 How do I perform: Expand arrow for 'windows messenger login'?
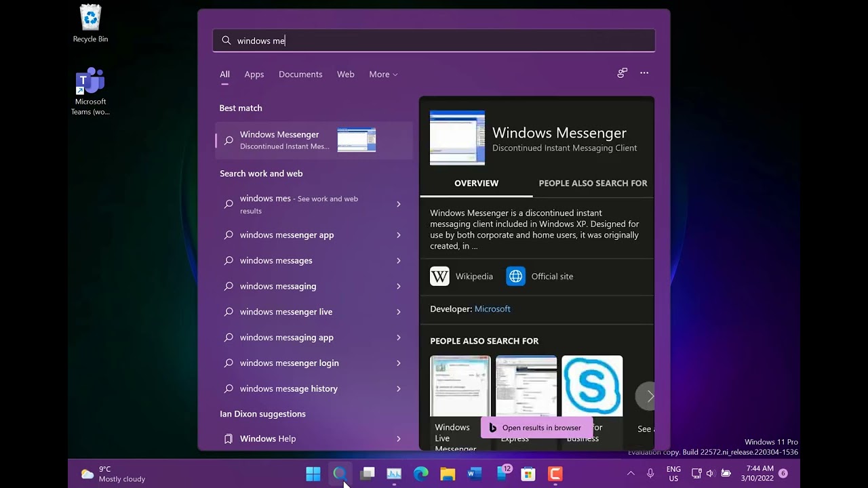(399, 363)
